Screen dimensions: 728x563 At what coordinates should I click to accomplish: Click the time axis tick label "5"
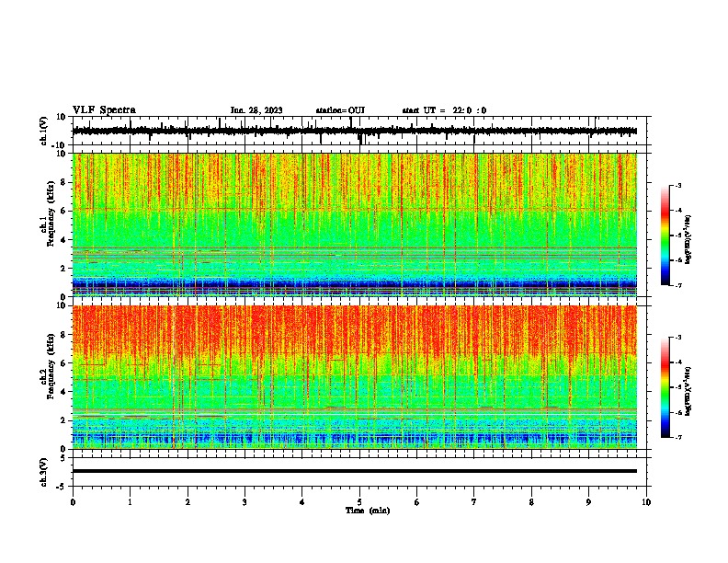359,502
